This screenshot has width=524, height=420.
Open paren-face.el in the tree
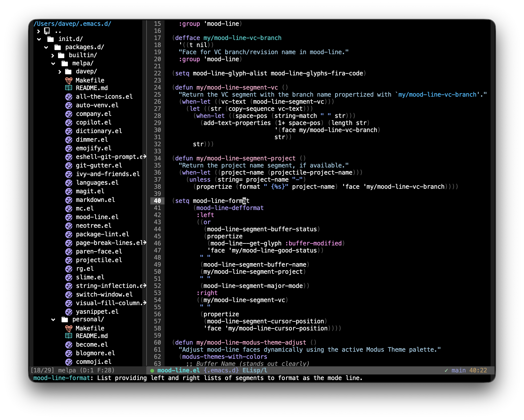[99, 251]
